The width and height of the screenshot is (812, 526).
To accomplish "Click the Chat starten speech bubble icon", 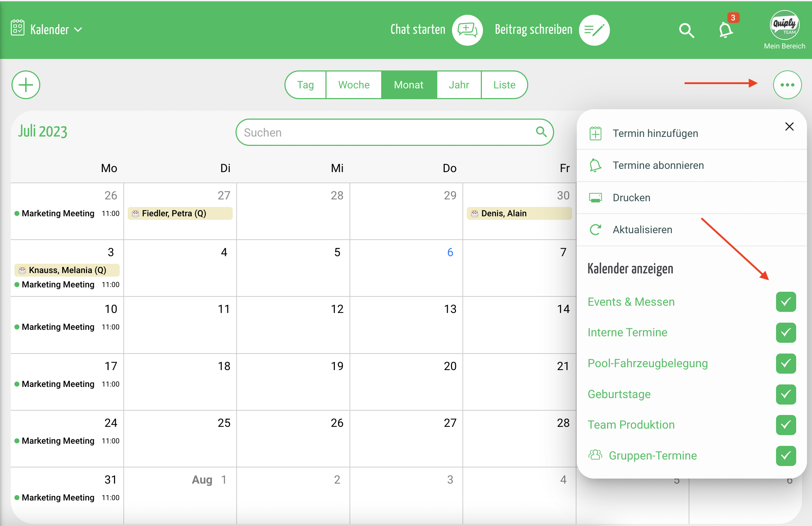I will click(x=467, y=30).
